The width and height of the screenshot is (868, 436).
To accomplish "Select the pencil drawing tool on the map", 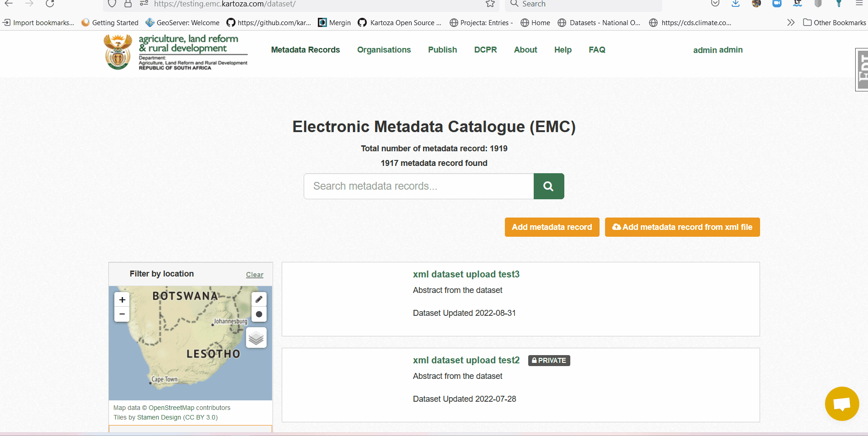I will pos(259,299).
